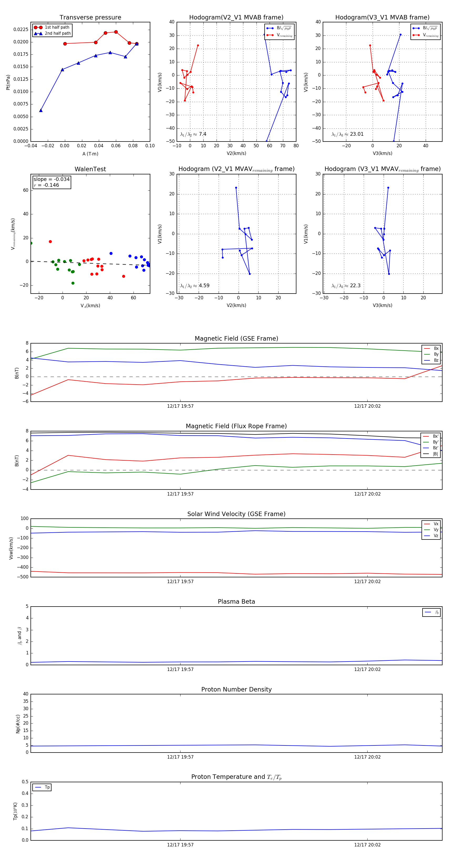The height and width of the screenshot is (868, 473).
Task: Select the "1st half path" legend entry
Action: click(52, 27)
